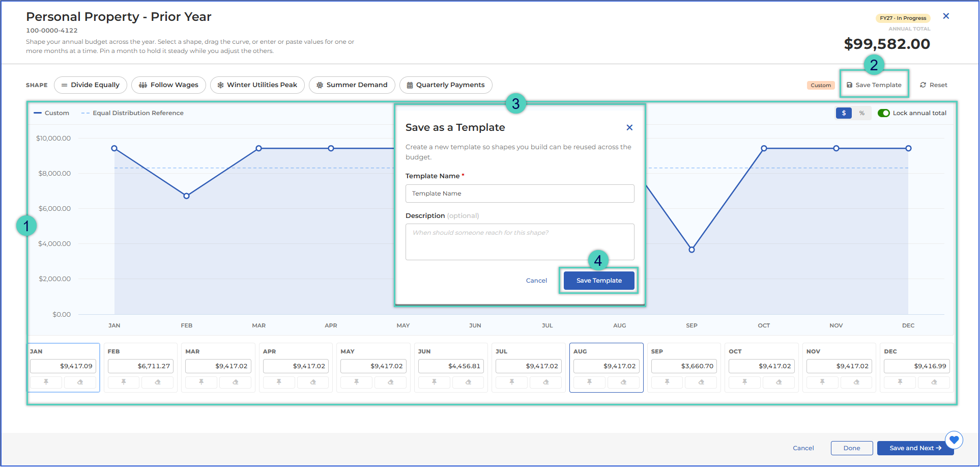Viewport: 980px width, 467px height.
Task: Pin the MAY month value
Action: (x=357, y=382)
